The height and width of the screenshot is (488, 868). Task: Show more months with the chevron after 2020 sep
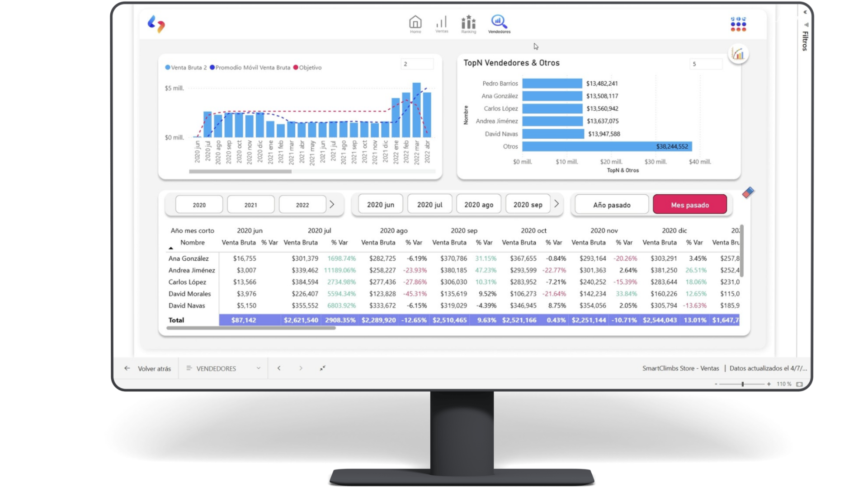(557, 204)
